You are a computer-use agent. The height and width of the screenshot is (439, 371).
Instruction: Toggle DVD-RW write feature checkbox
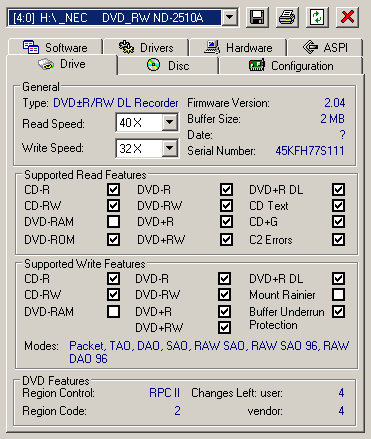click(x=224, y=294)
